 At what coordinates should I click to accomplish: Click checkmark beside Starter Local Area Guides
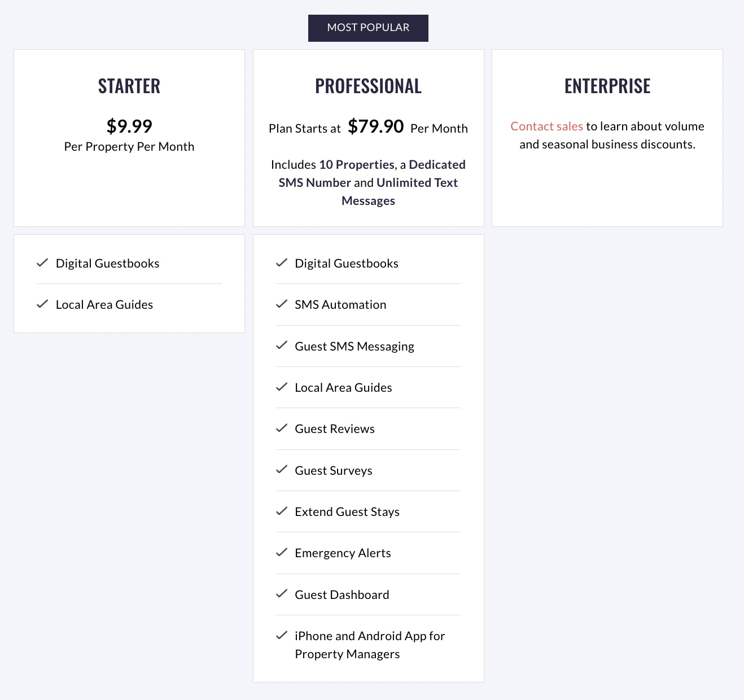click(42, 304)
